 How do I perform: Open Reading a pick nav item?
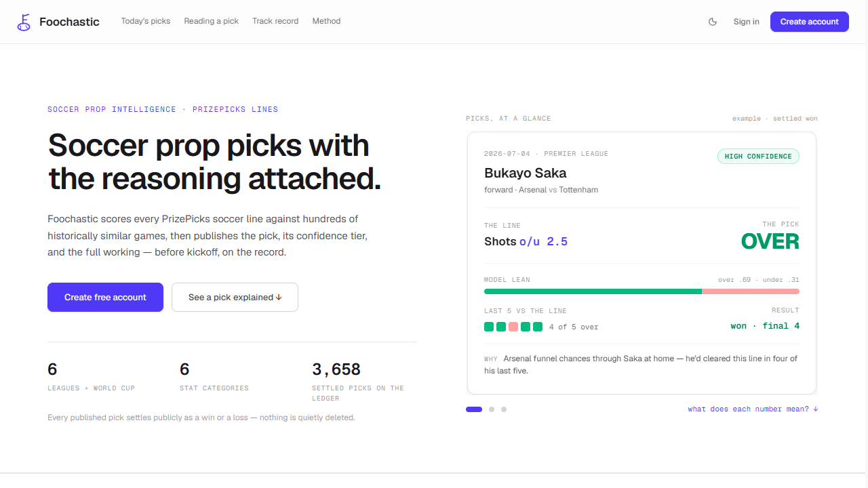[212, 21]
